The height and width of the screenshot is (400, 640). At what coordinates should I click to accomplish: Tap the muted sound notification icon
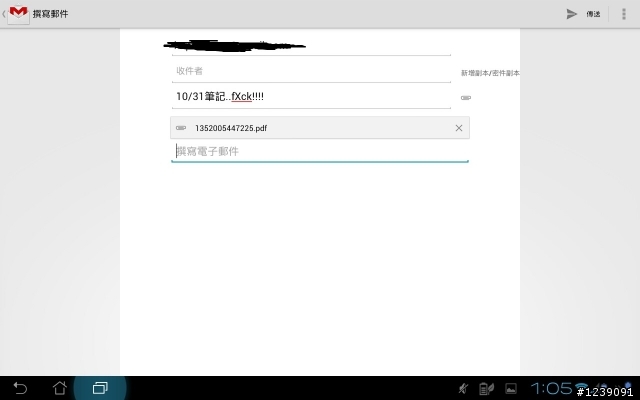click(x=463, y=389)
